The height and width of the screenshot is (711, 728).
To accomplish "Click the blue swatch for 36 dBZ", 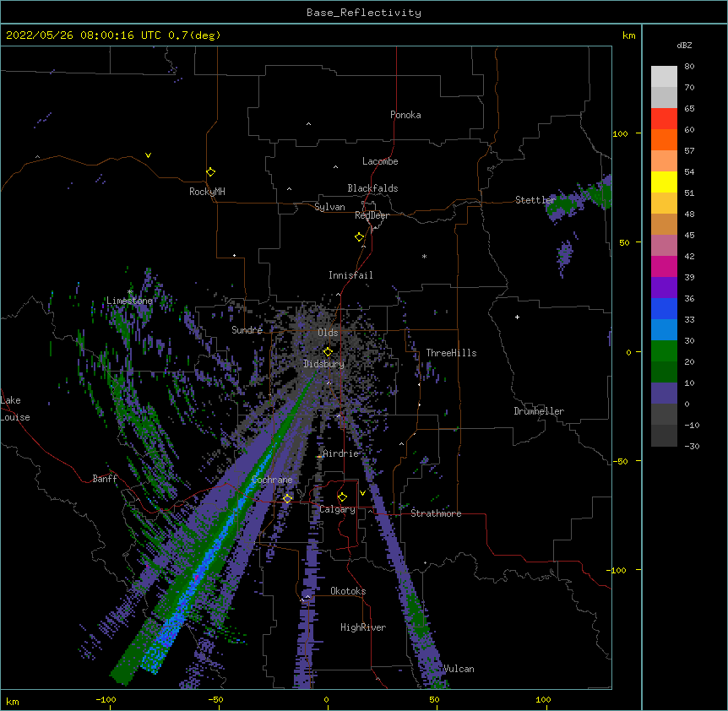I will (x=664, y=308).
